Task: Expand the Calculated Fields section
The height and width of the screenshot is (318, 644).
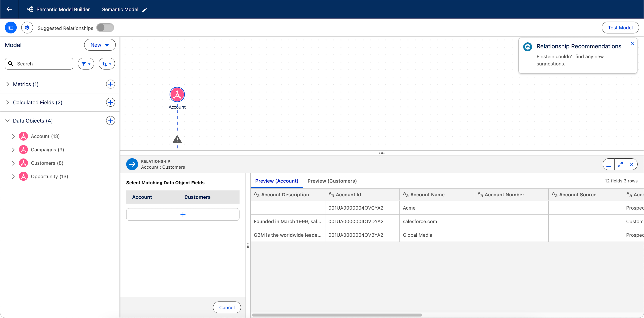Action: [x=8, y=102]
